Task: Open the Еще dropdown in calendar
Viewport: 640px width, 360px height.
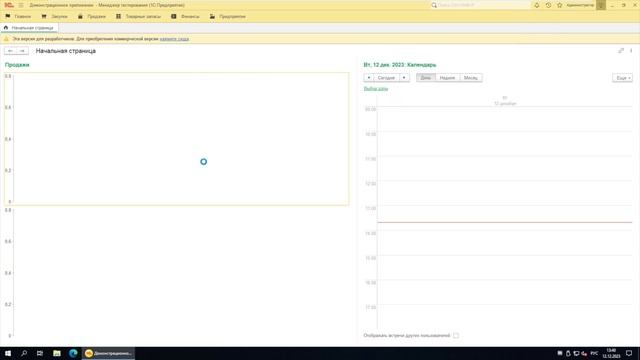Action: pyautogui.click(x=622, y=78)
